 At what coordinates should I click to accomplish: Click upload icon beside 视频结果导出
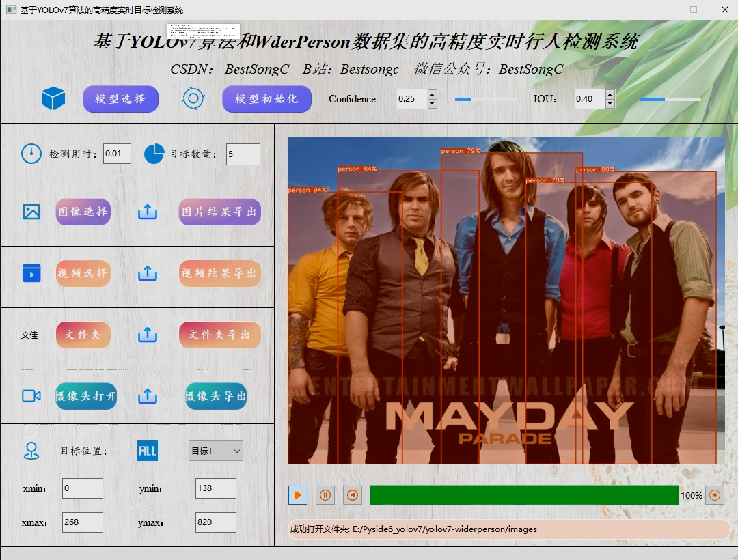(x=148, y=273)
